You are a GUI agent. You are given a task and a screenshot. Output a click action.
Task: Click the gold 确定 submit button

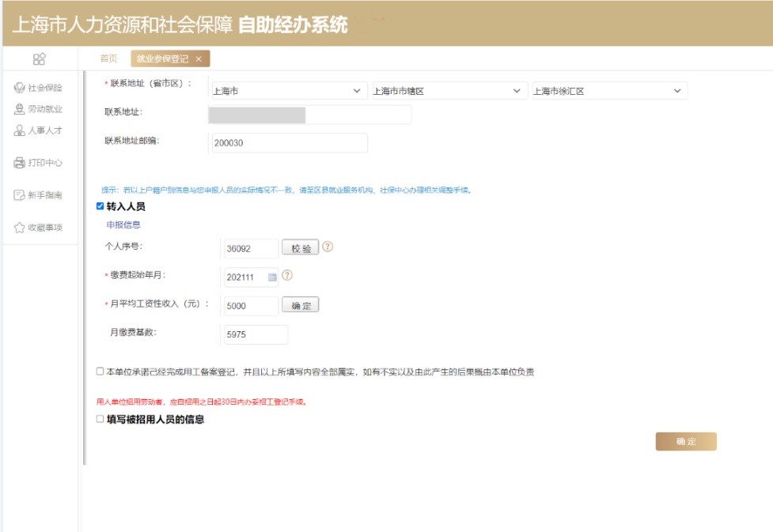(x=685, y=442)
